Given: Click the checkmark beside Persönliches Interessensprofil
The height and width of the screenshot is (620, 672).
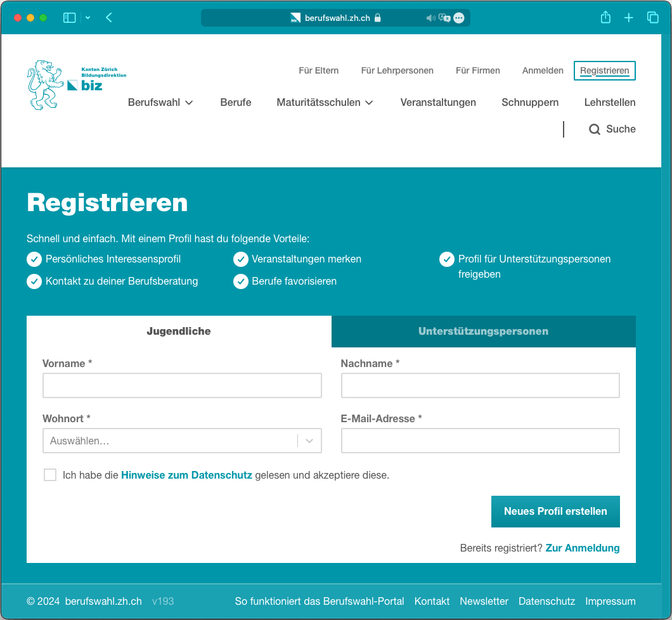Looking at the screenshot, I should [34, 259].
